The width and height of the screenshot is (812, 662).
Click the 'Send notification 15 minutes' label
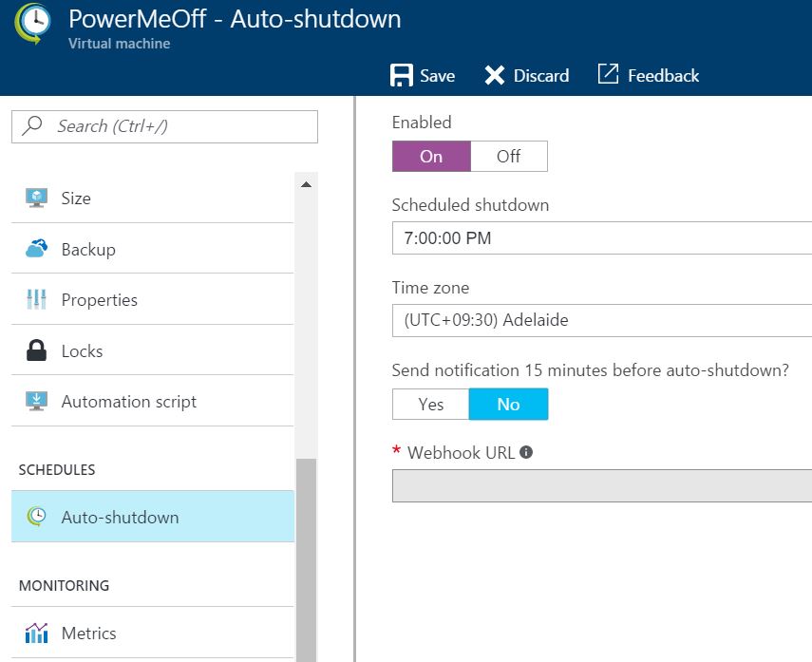(591, 369)
